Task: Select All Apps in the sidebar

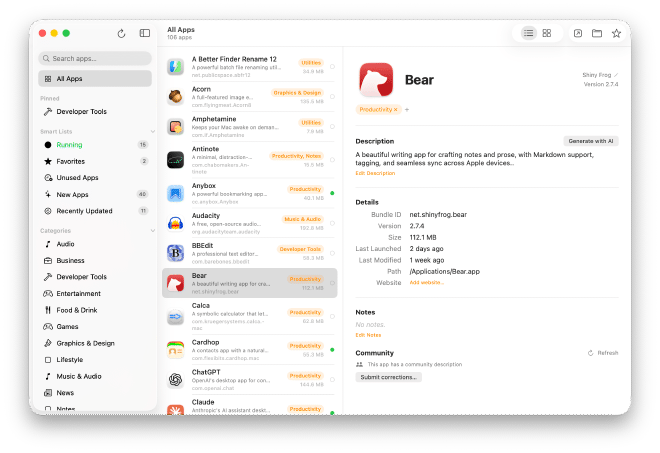Action: 95,79
